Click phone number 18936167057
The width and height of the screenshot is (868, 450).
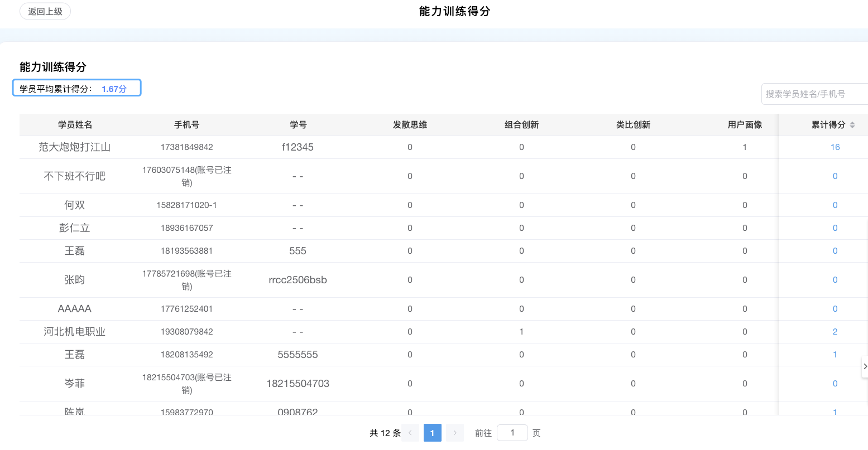click(187, 228)
